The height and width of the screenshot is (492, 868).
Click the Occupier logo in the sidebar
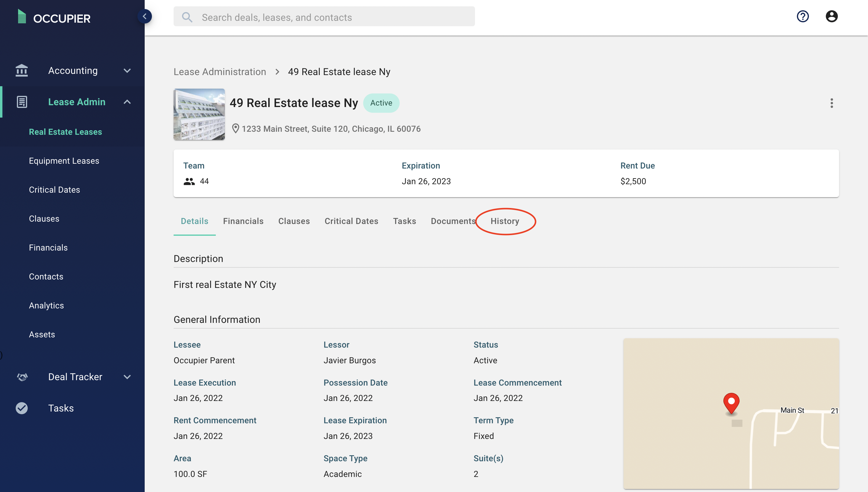[x=54, y=17]
